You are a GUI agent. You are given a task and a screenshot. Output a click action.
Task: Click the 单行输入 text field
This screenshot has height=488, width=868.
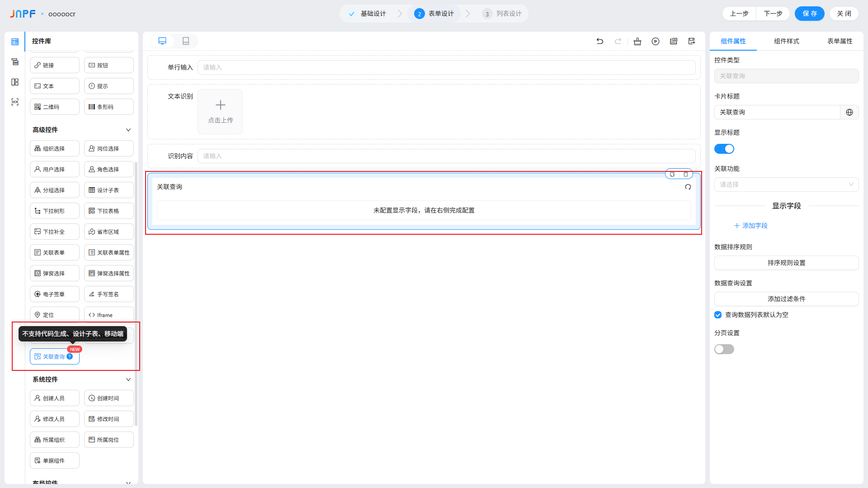coord(446,67)
